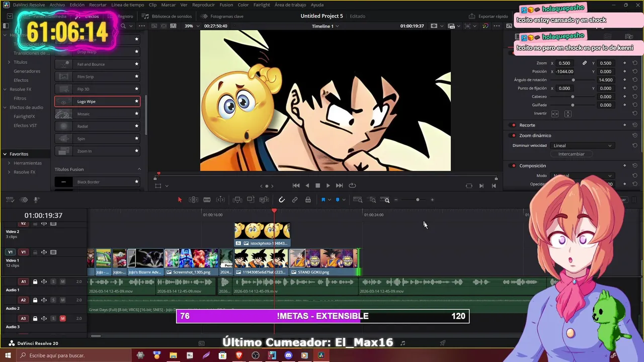
Task: Toggle timeline snapping magnet icon
Action: point(282,200)
